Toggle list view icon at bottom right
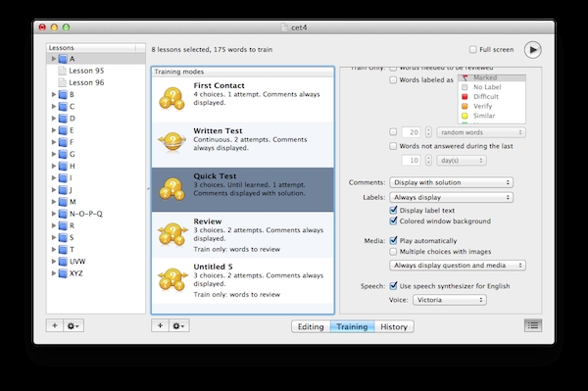588x391 pixels. (x=533, y=325)
